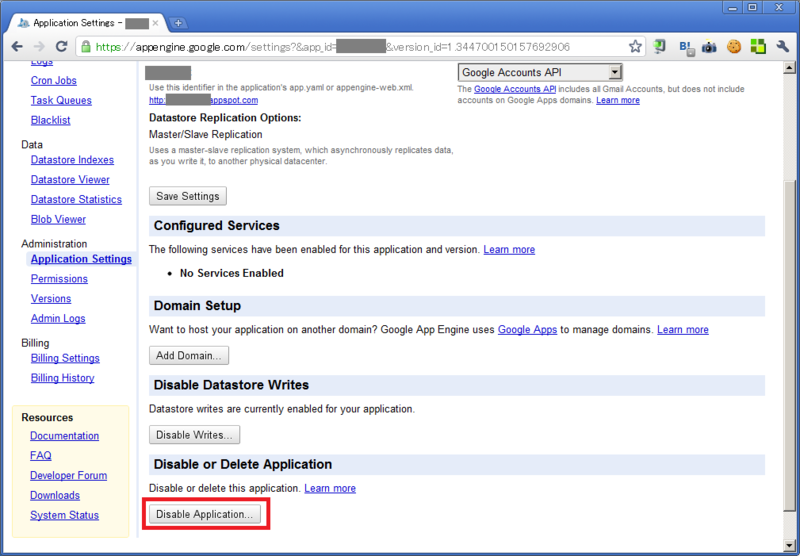Minimize the browser window
Viewport: 800px width, 556px height.
733,7
